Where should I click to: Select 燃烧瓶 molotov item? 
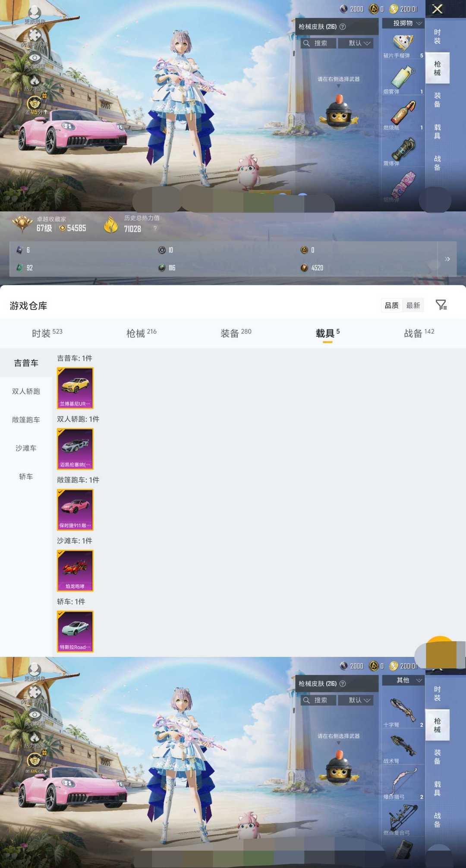coord(403,116)
